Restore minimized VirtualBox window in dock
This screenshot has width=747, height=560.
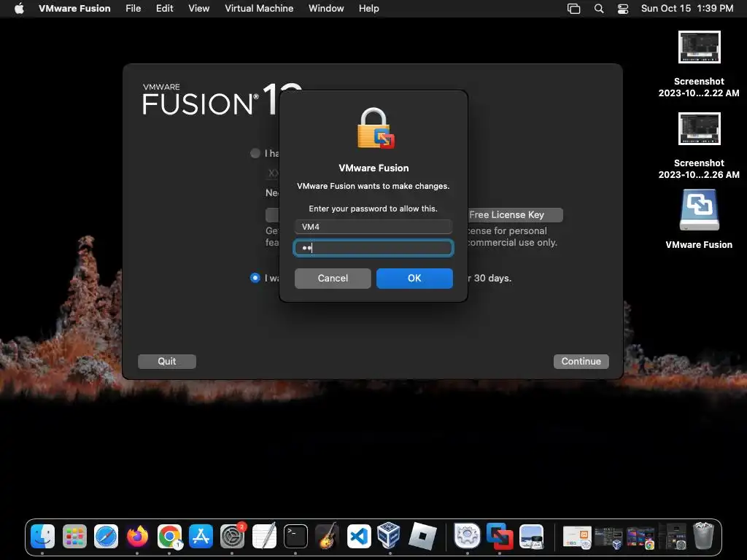(x=608, y=538)
